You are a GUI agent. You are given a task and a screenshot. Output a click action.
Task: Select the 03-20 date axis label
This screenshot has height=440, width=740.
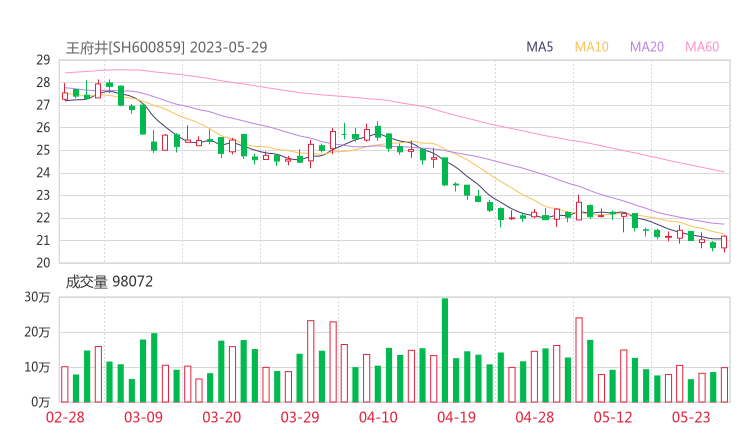pos(223,418)
